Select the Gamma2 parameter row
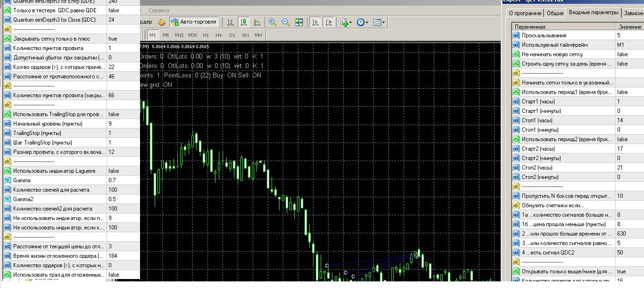 point(71,199)
